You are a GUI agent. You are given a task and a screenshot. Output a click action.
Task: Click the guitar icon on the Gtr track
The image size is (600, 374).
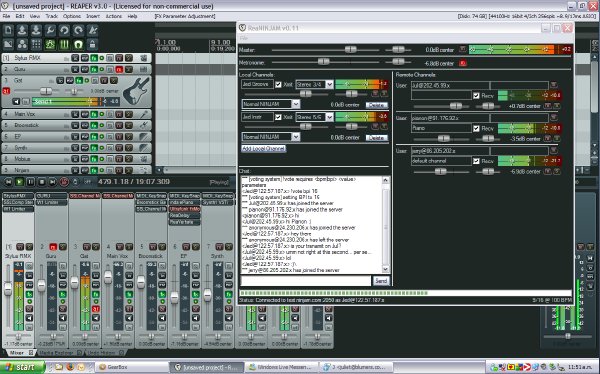[136, 91]
